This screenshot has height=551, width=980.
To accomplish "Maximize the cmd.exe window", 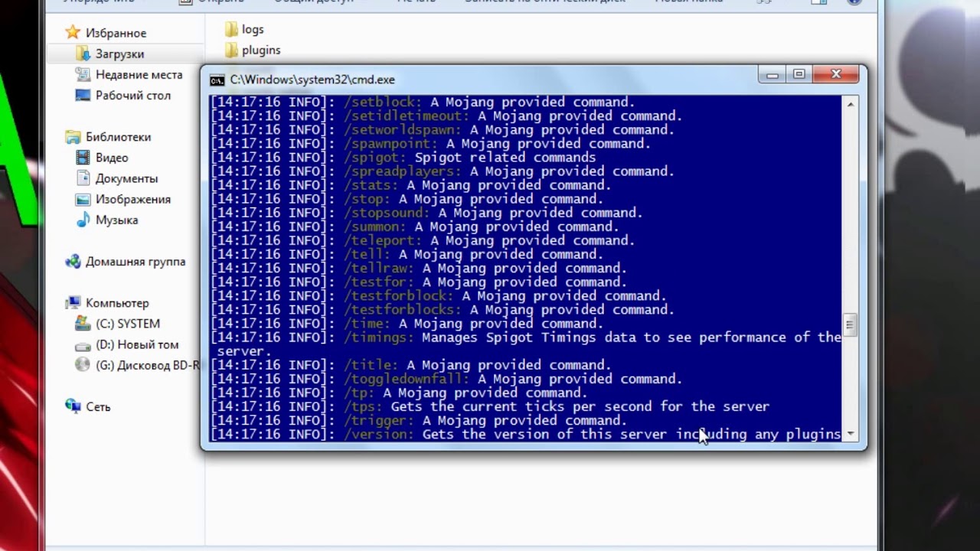I will coord(799,74).
